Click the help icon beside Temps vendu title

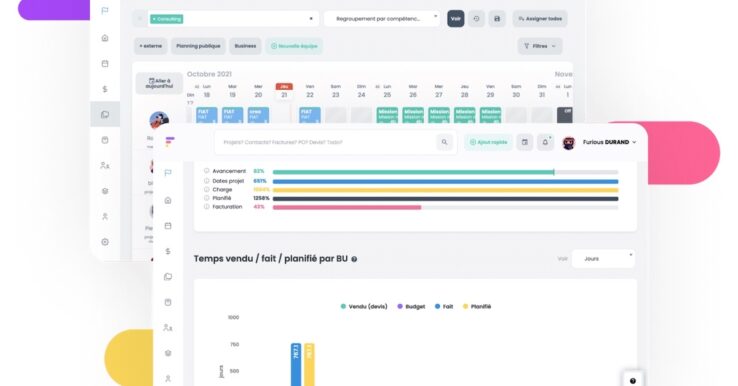pos(354,259)
